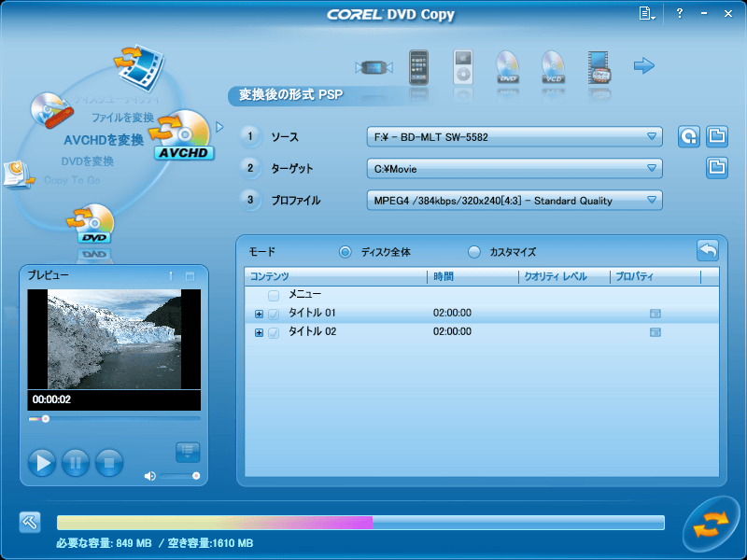Click the speaker volume icon
This screenshot has width=747, height=560.
149,476
